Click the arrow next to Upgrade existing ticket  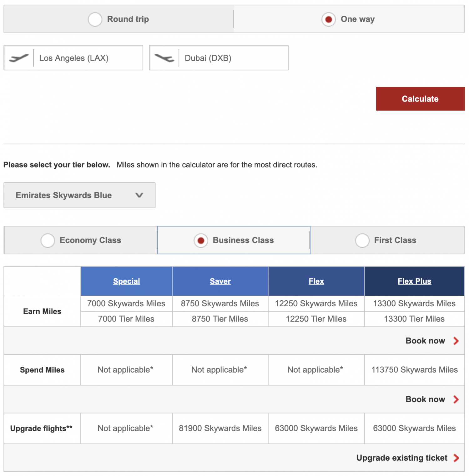[456, 458]
